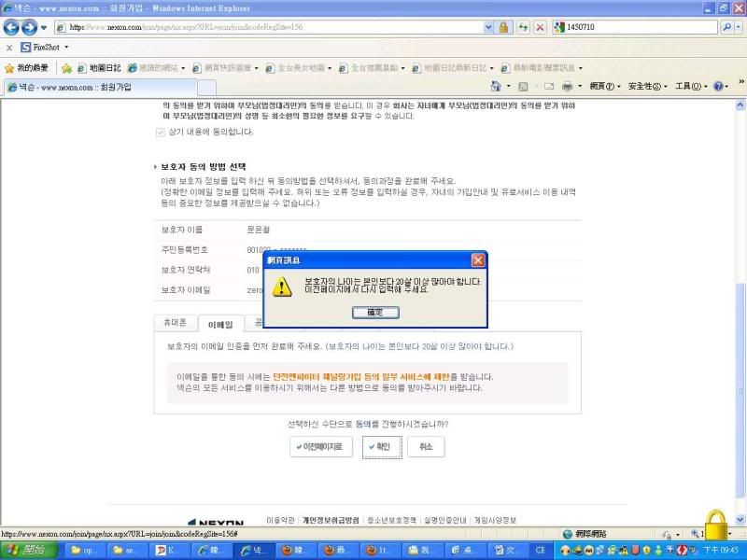Refresh the page with the green arrows icon
Image resolution: width=747 pixels, height=560 pixels.
click(523, 27)
